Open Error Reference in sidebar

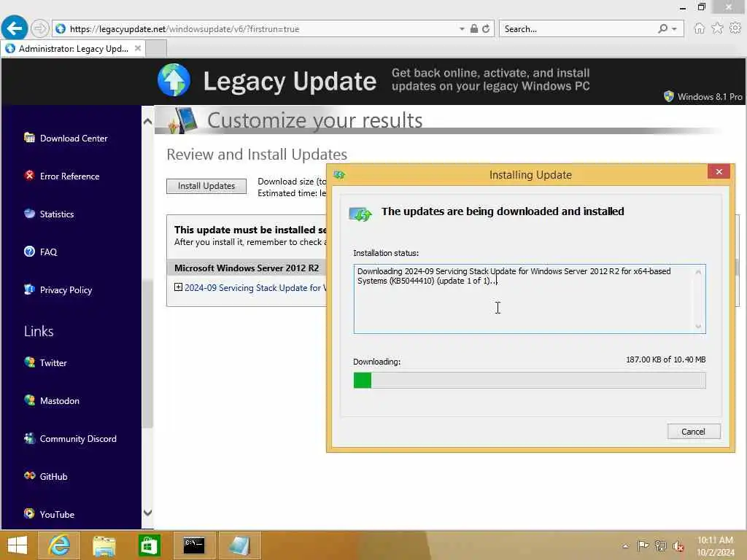click(69, 176)
